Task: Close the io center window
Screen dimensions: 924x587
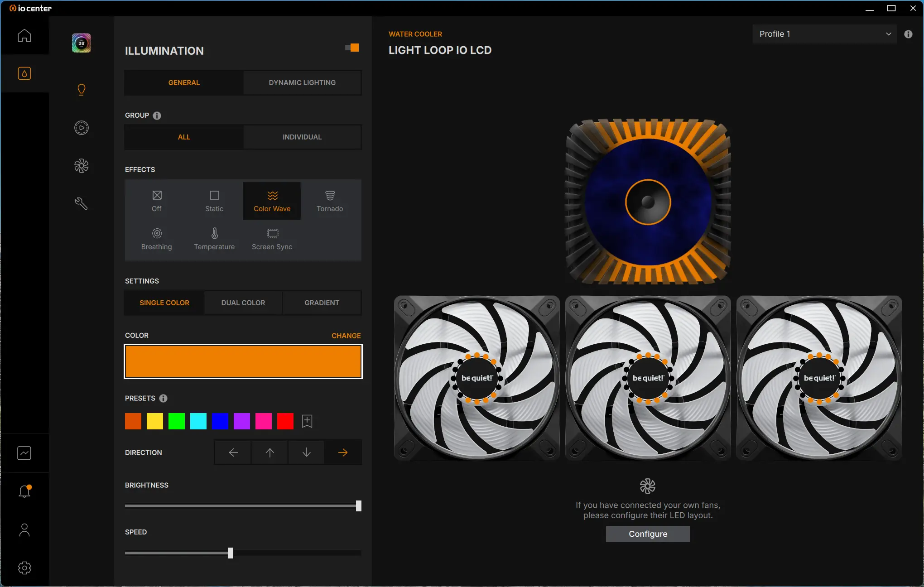Action: [913, 8]
